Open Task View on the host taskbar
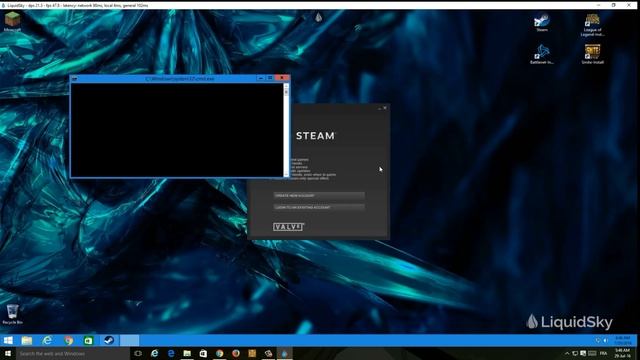This screenshot has height=360, width=640. click(x=138, y=353)
